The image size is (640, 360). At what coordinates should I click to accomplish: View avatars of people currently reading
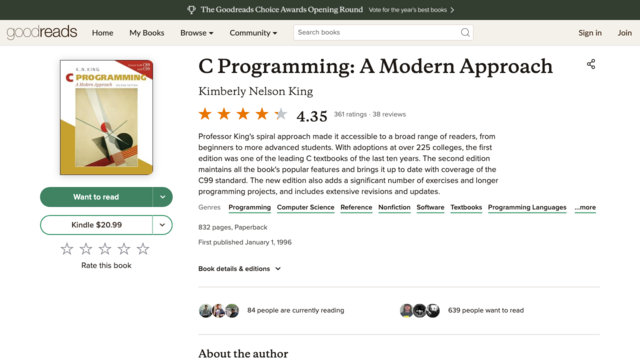point(219,311)
